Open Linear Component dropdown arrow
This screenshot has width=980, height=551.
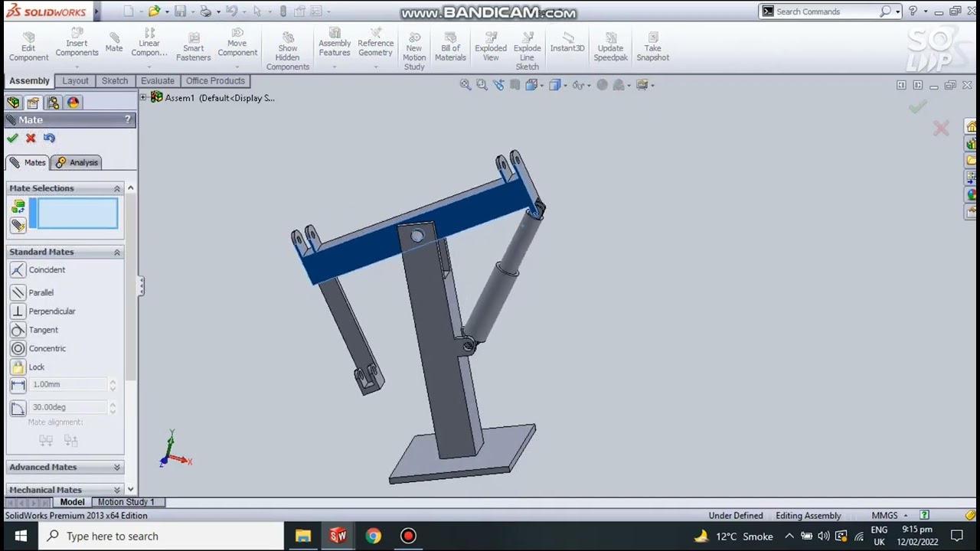click(149, 67)
